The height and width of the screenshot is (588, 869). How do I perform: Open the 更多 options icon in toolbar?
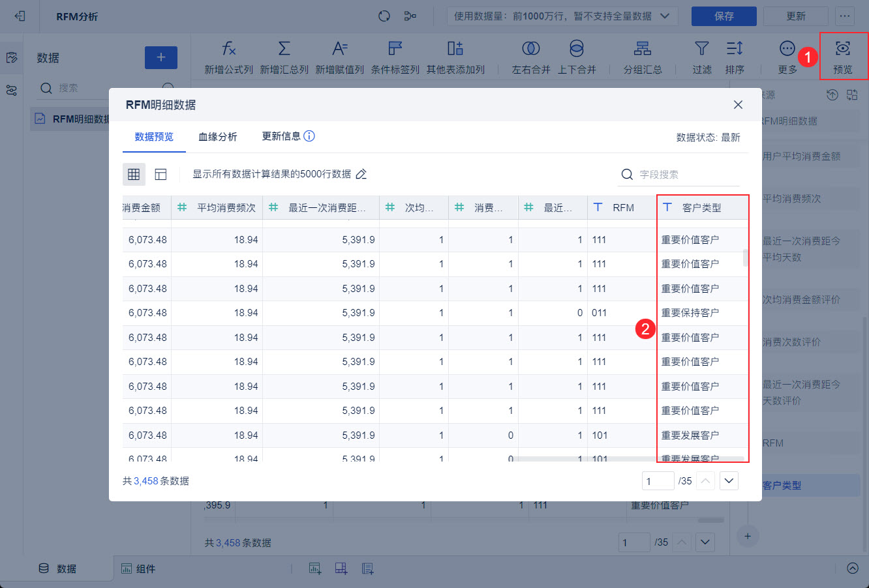pos(787,49)
